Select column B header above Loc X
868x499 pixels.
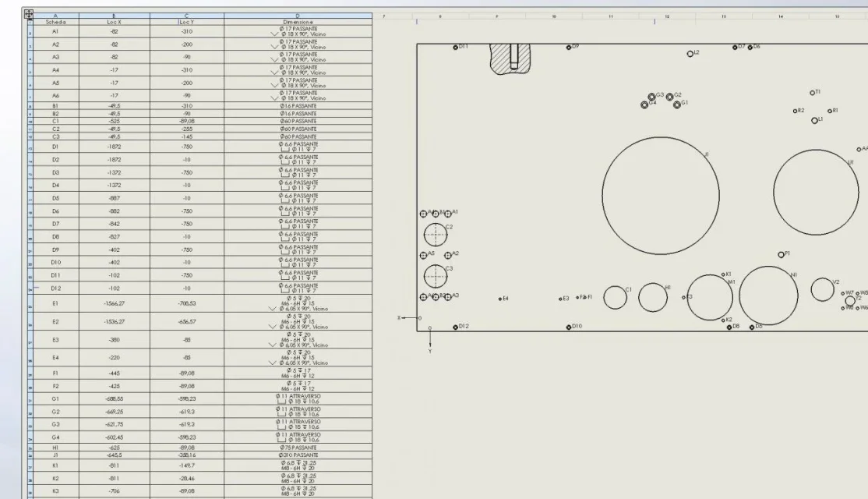[114, 16]
